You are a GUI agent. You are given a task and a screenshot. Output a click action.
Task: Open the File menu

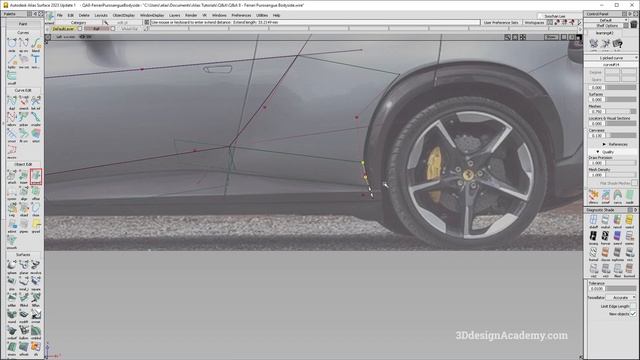point(60,16)
